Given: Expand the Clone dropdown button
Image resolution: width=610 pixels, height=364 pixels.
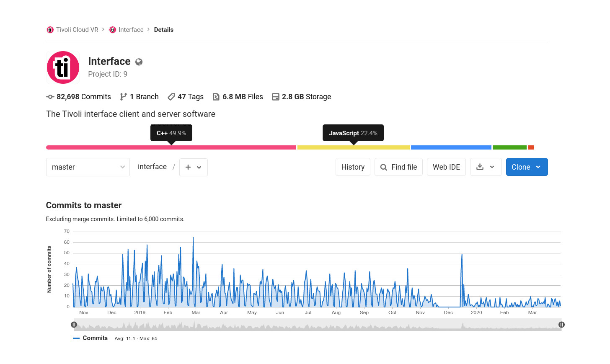Looking at the screenshot, I should pos(527,167).
